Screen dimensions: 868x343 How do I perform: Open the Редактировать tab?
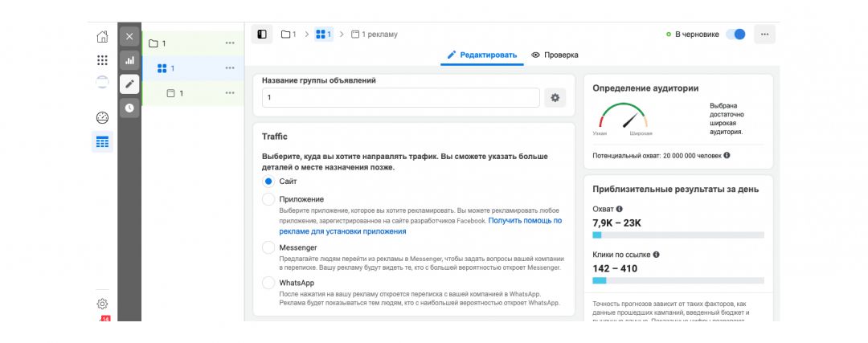coord(482,55)
